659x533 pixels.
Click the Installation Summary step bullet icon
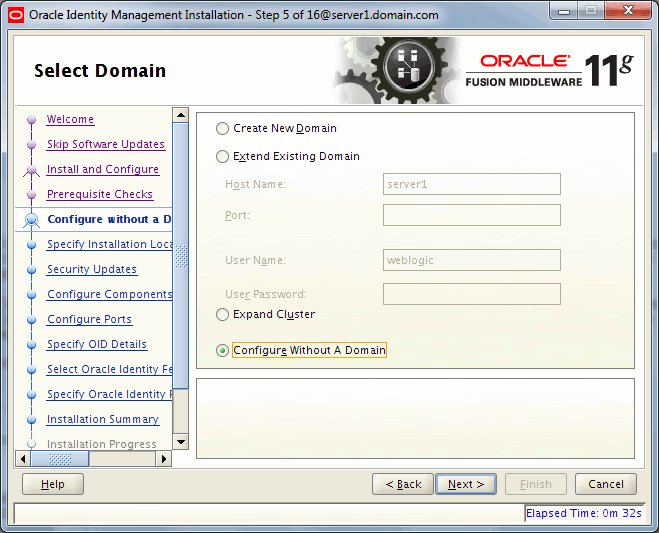(x=32, y=420)
